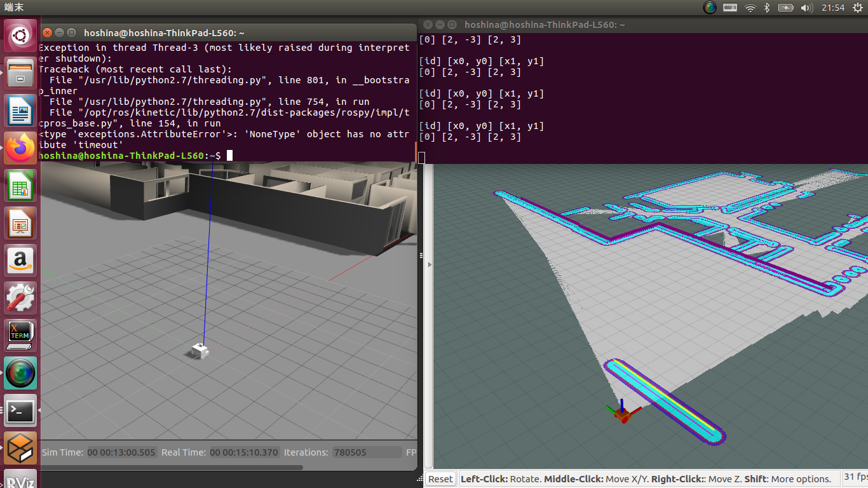Click the 'Real Time:' label in Gazebo
The width and height of the screenshot is (868, 488).
(184, 452)
